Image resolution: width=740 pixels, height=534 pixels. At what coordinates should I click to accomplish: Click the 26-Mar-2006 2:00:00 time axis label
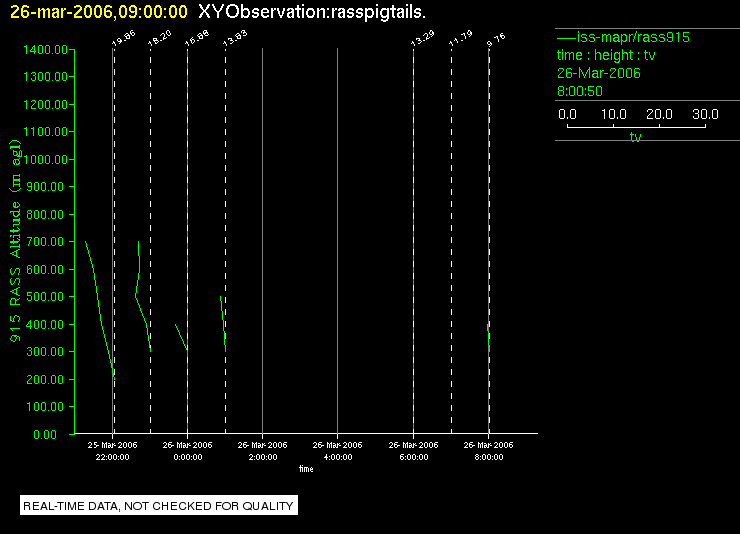click(x=262, y=451)
